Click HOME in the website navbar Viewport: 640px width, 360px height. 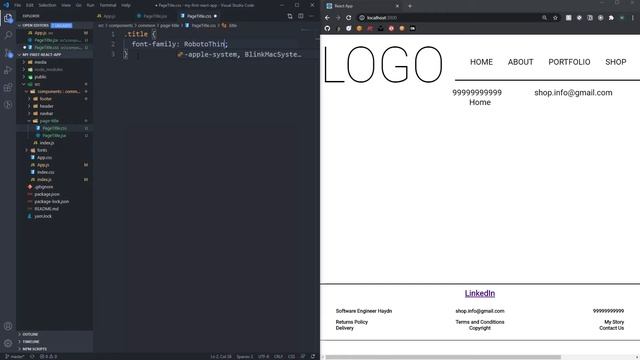(481, 62)
